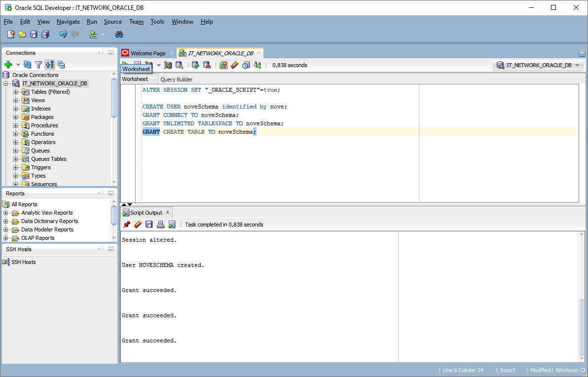Click the Clear eraser icon in worksheet toolbar
The height and width of the screenshot is (377, 588).
[x=234, y=65]
